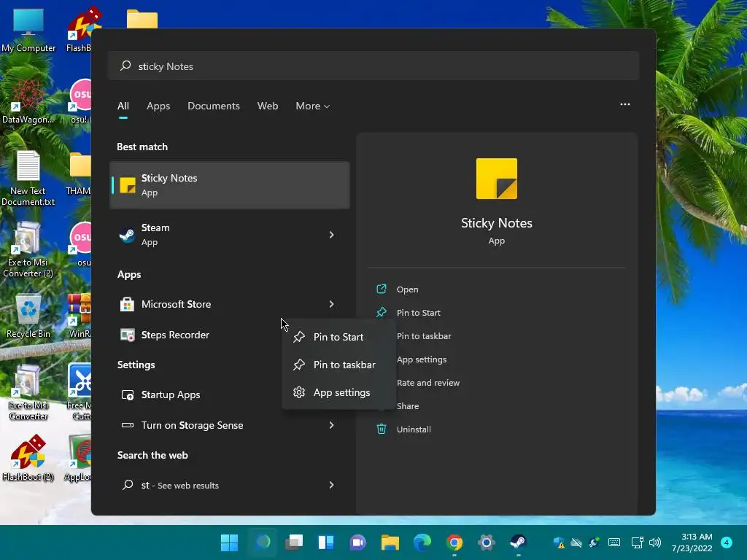Click the large Sticky Notes icon in preview pane
Viewport: 747px width, 560px height.
point(496,179)
